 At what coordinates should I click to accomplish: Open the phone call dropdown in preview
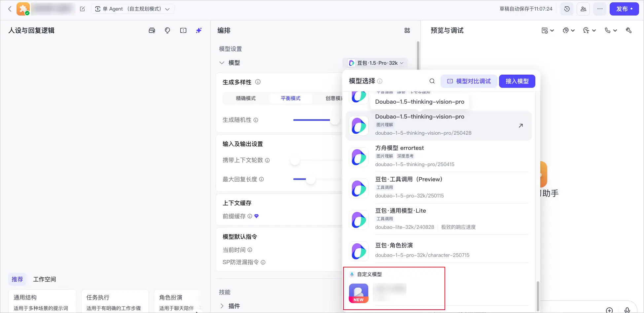611,30
